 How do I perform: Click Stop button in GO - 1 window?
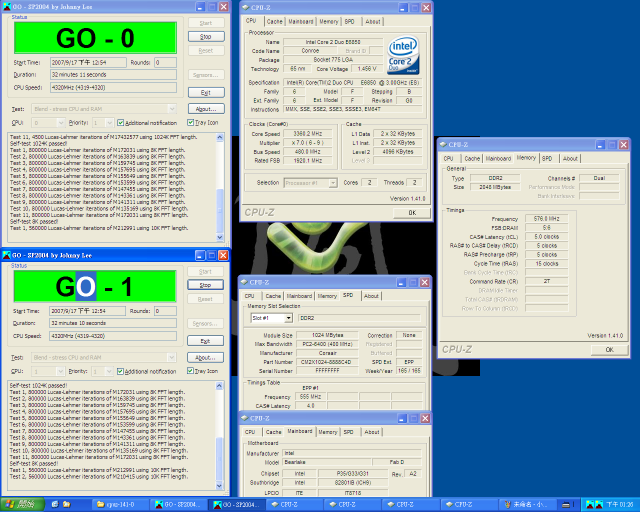205,285
